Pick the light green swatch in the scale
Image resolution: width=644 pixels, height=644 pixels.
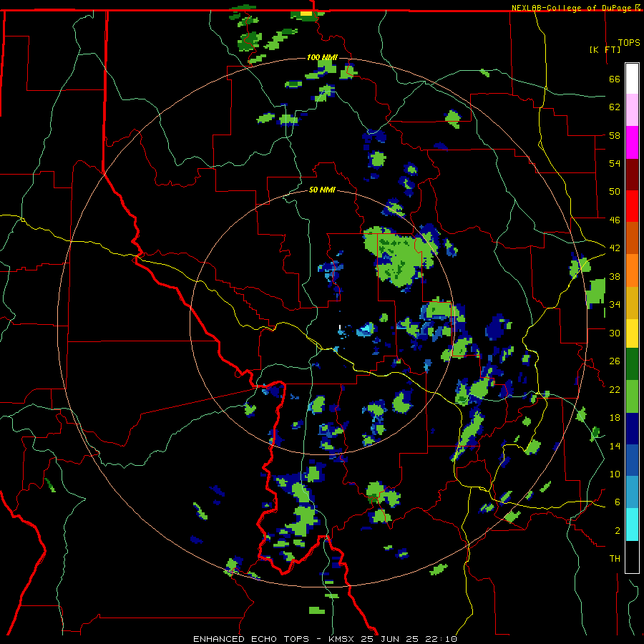pyautogui.click(x=632, y=396)
